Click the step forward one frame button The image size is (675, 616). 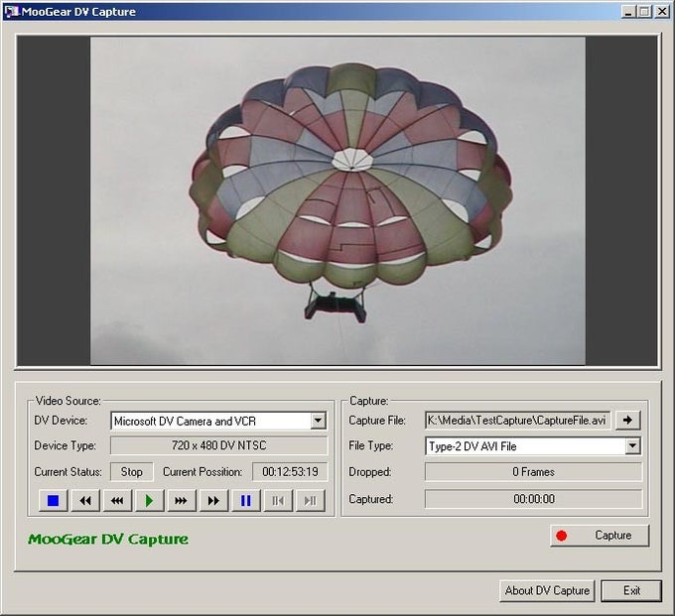pyautogui.click(x=310, y=501)
